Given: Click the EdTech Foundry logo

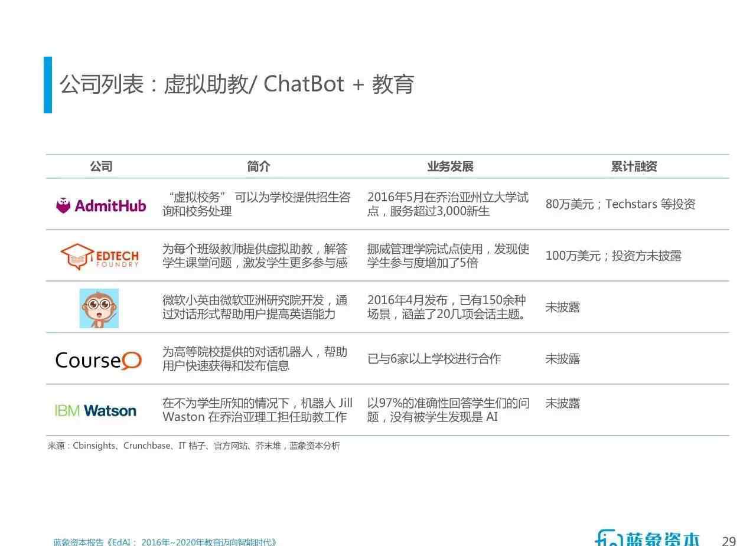Looking at the screenshot, I should click(99, 256).
